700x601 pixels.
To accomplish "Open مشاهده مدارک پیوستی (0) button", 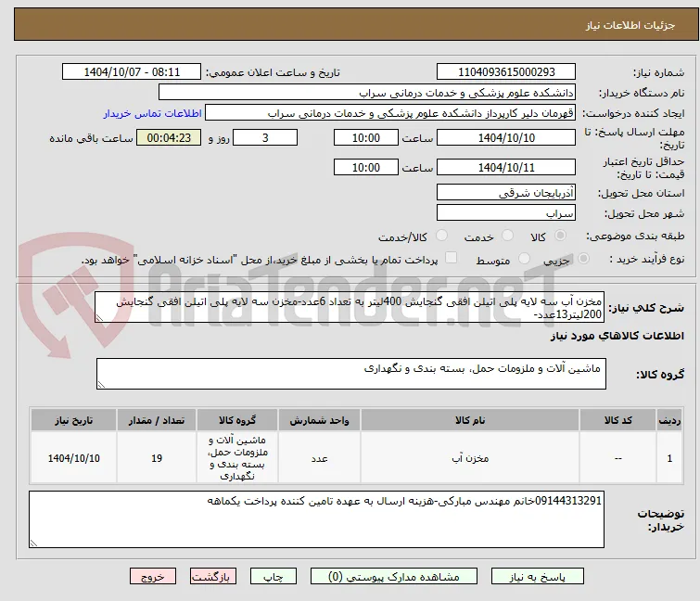I will click(394, 577).
